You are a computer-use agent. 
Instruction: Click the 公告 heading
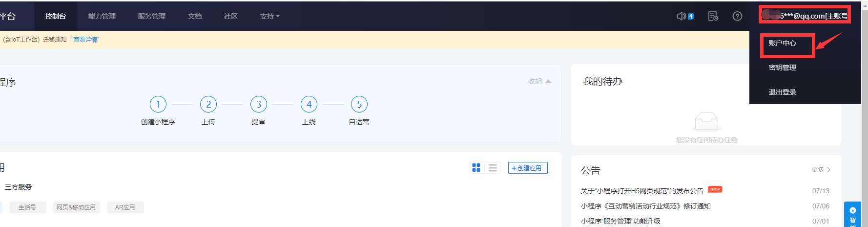[590, 170]
